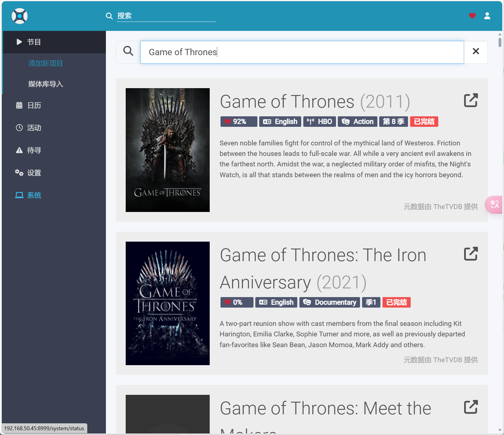Click the scrollbar down arrow
Image resolution: width=504 pixels, height=435 pixels.
click(x=500, y=430)
